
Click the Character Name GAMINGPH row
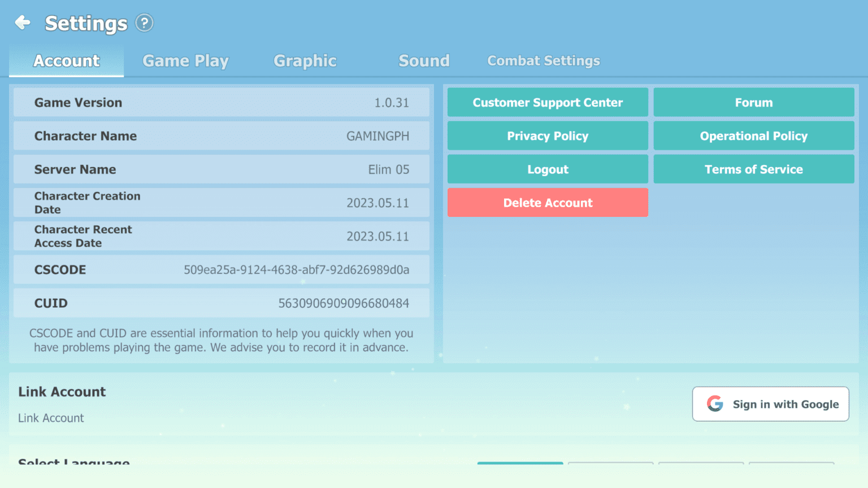[222, 136]
